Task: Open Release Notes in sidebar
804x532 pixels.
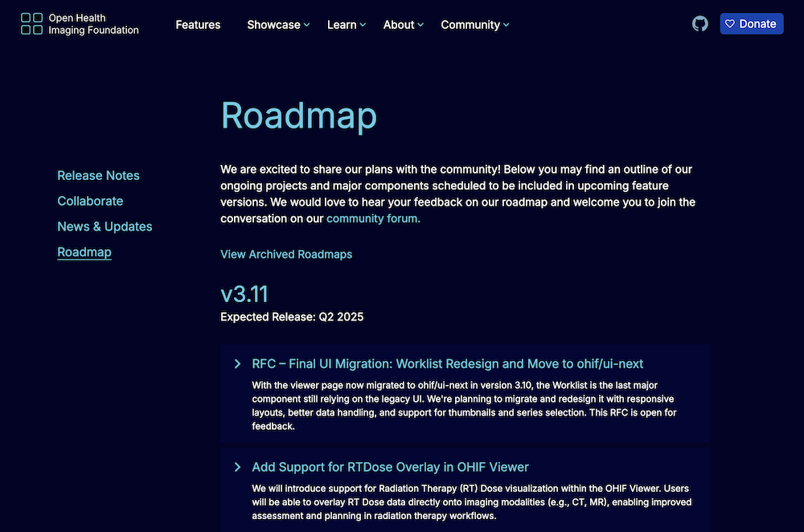Action: [98, 175]
